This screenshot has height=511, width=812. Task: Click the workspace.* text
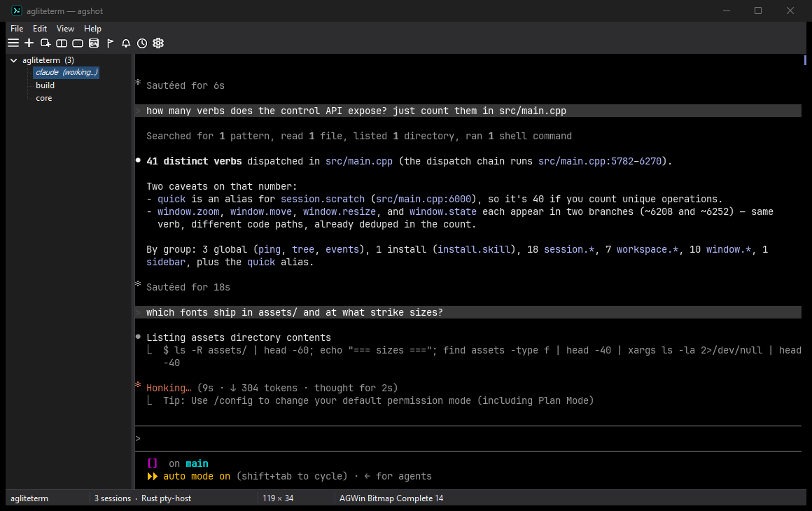tap(647, 249)
